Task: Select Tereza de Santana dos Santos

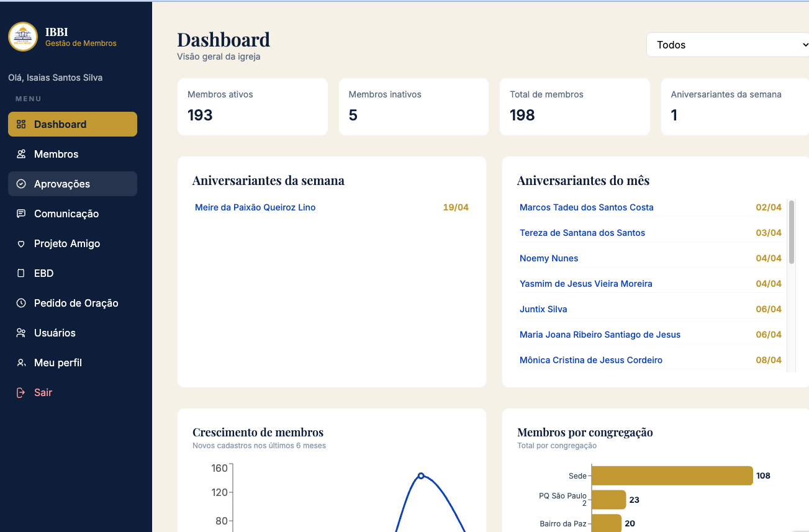Action: [582, 233]
